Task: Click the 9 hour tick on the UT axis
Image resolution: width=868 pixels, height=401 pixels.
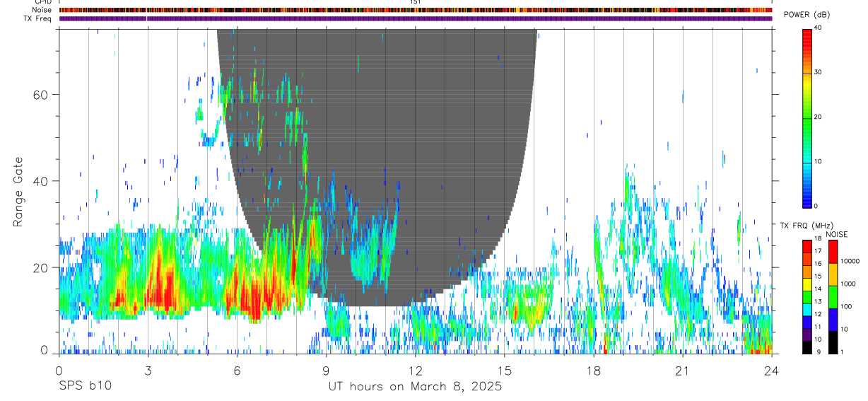Action: 326,371
